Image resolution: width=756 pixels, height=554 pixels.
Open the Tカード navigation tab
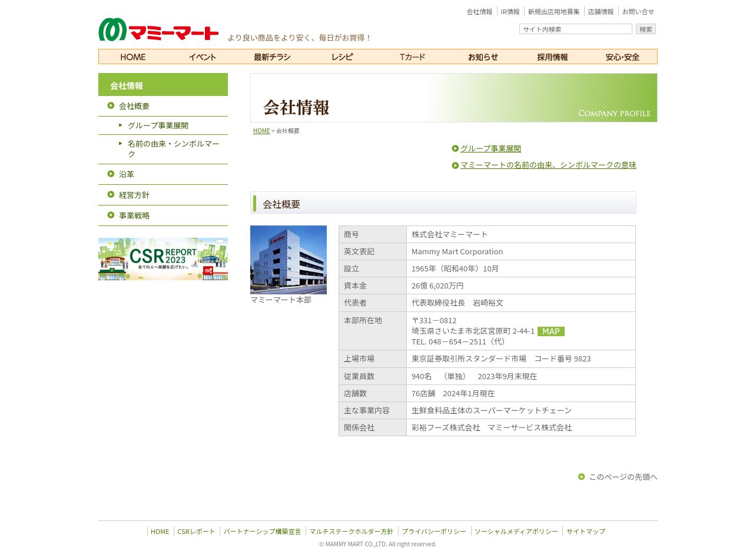point(412,57)
